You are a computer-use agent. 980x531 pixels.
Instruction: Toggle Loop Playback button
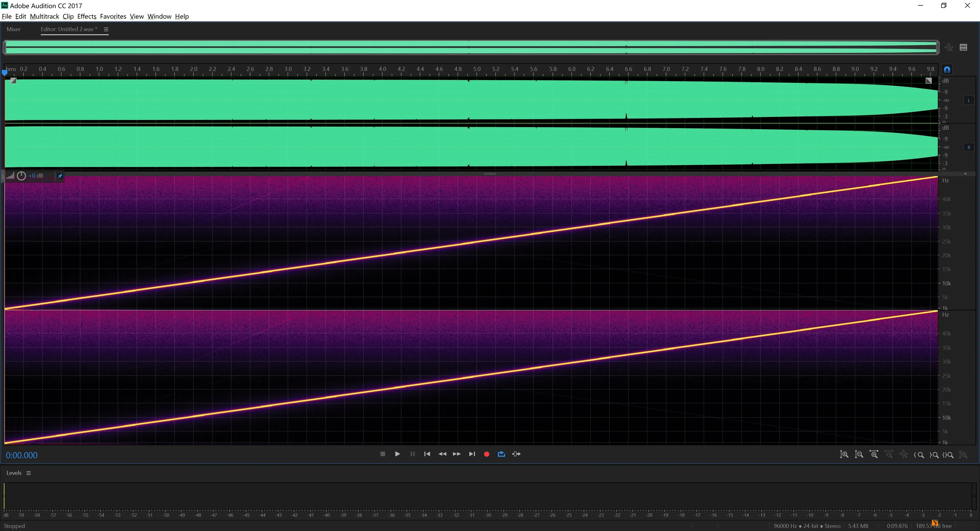[501, 454]
